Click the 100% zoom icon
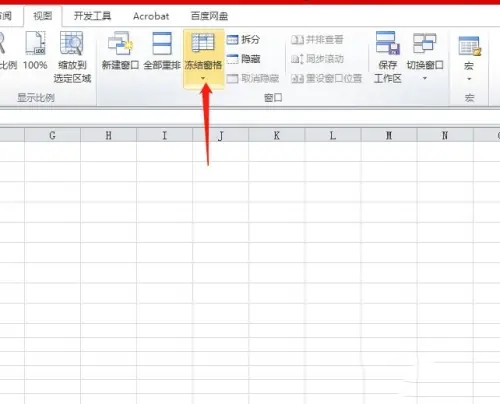This screenshot has width=500, height=404. tap(35, 43)
